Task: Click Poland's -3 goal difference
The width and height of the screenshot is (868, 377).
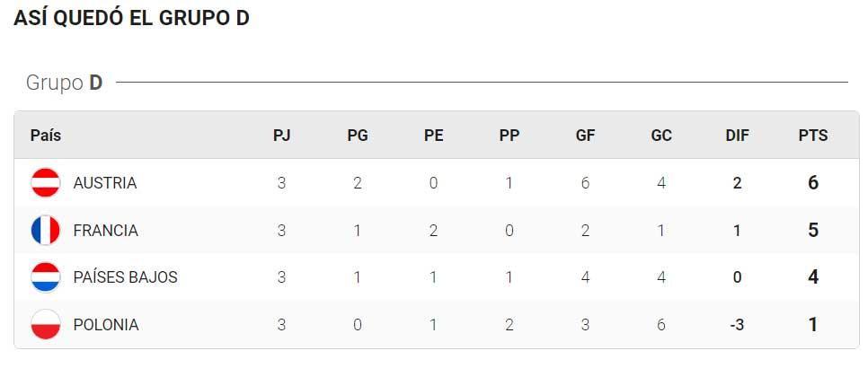Action: (737, 325)
